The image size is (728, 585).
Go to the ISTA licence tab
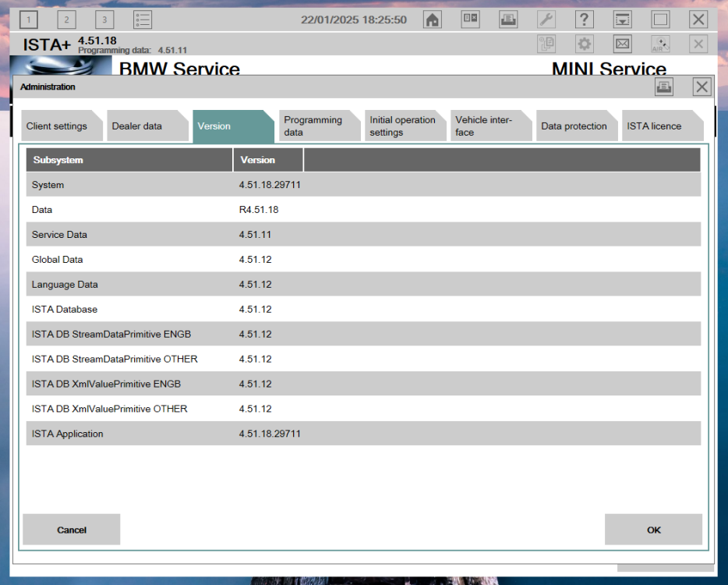(655, 126)
